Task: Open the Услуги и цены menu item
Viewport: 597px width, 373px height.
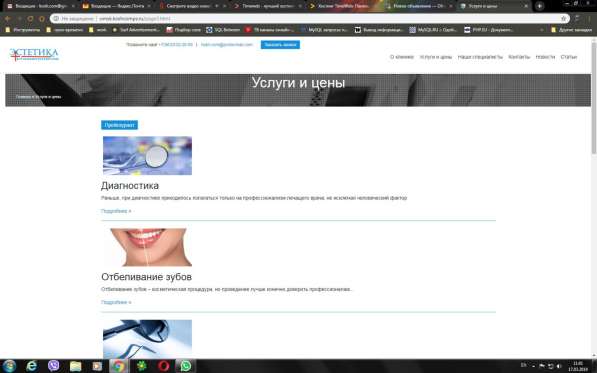Action: click(436, 57)
